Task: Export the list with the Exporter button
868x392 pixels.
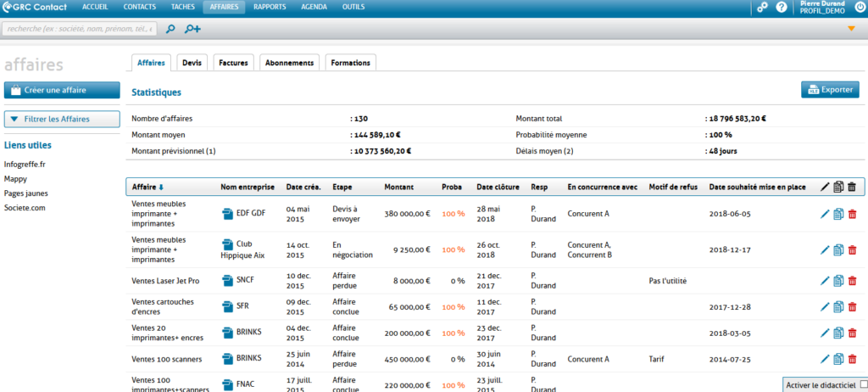Action: pos(830,89)
